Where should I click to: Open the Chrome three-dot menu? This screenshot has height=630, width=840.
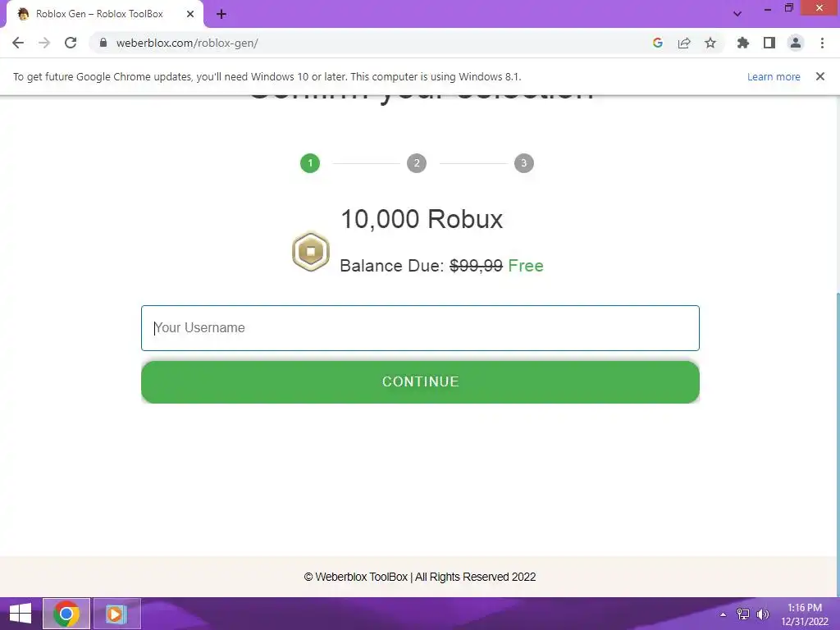click(822, 43)
